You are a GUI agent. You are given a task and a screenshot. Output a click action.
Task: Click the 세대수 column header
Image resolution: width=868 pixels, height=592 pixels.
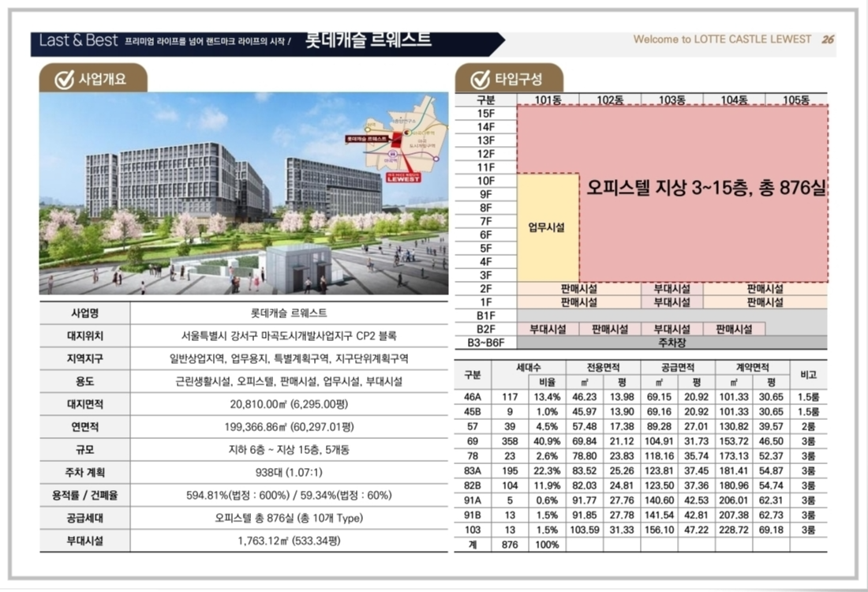pos(528,368)
